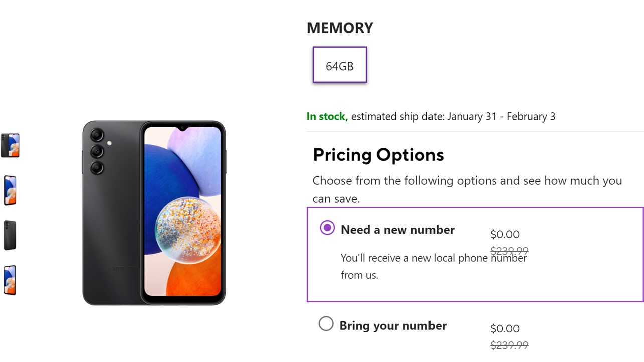Click the estimated ship date text
The image size is (644, 362).
(453, 117)
